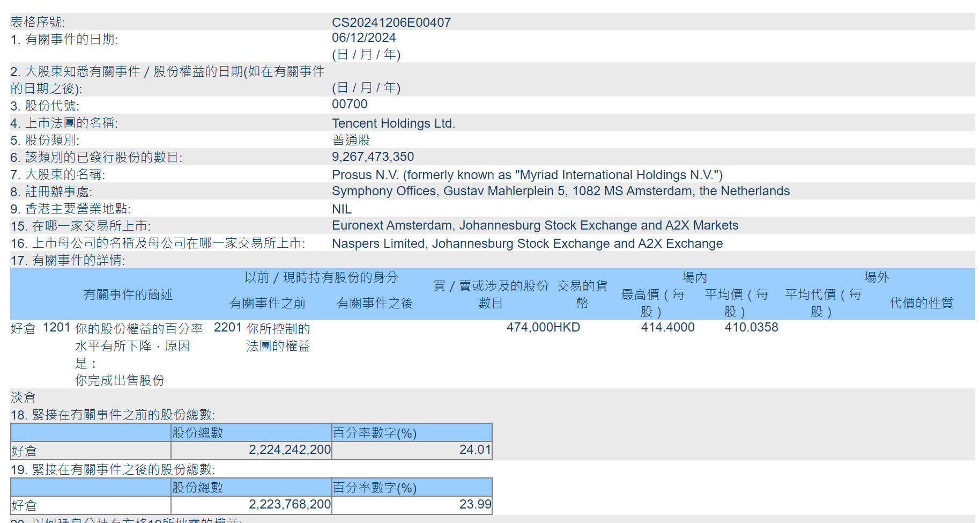Click highest price 414.4000

coord(668,327)
